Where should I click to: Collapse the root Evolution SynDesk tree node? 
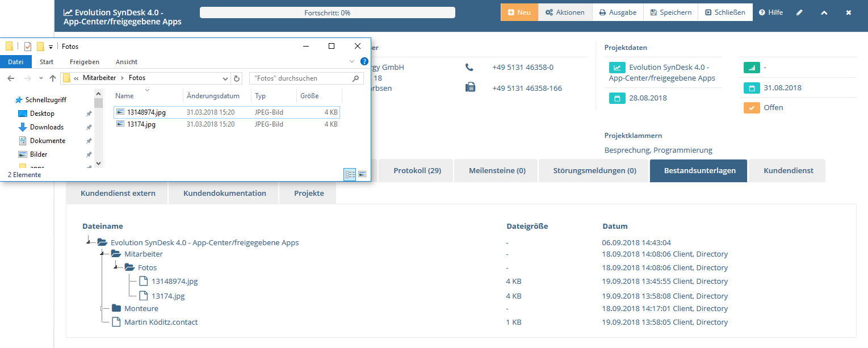(88, 242)
